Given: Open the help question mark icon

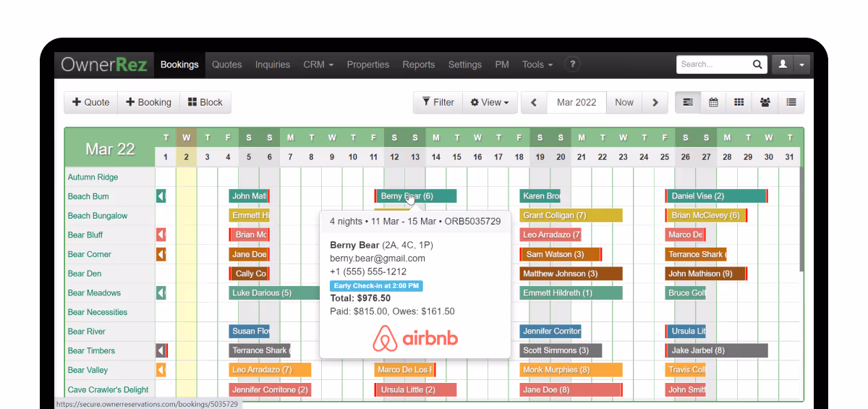Looking at the screenshot, I should coord(572,64).
